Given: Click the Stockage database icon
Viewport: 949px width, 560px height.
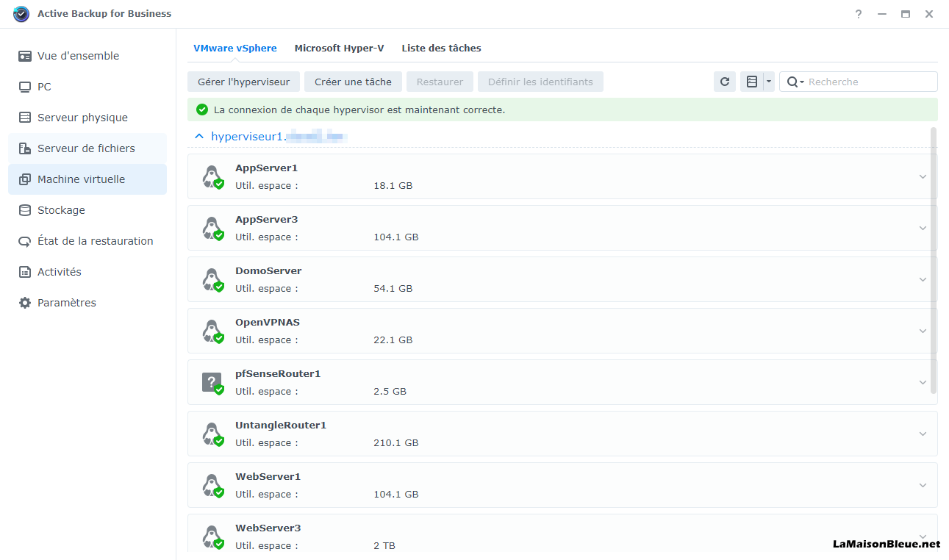Looking at the screenshot, I should click(x=25, y=210).
